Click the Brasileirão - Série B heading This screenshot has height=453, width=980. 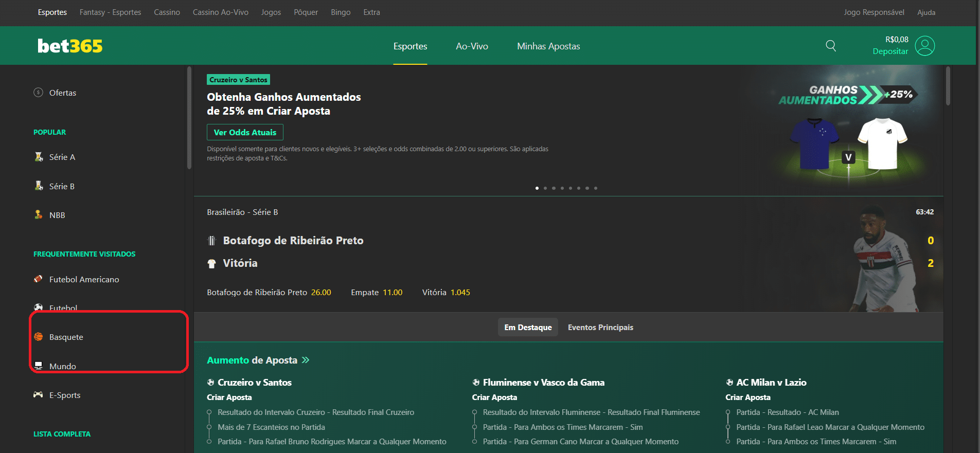click(x=242, y=212)
